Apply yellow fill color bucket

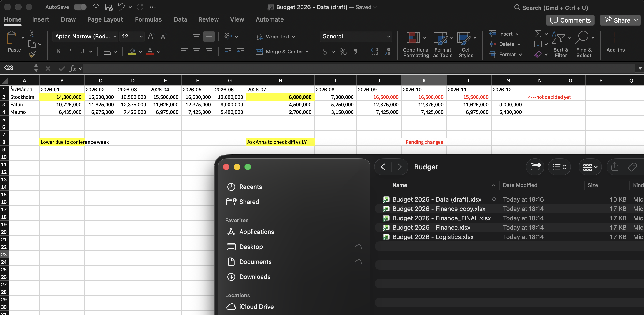(x=132, y=51)
